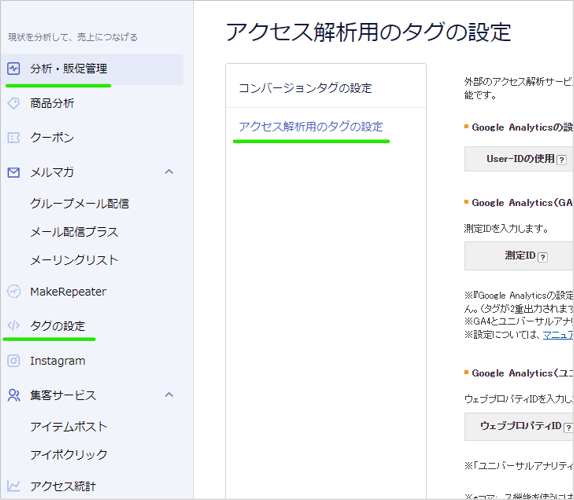Click the 商品分析 tag icon
This screenshot has height=500, width=574.
tap(14, 103)
